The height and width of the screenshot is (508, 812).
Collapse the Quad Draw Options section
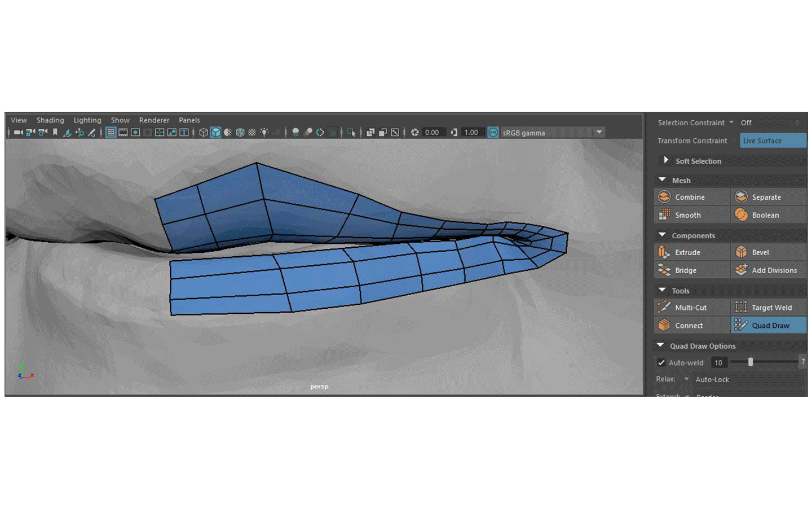tap(660, 345)
